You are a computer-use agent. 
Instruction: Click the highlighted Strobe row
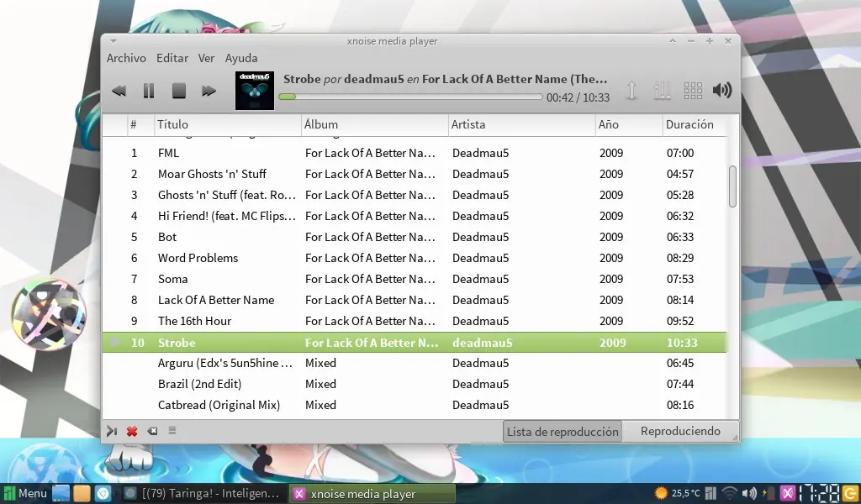click(x=415, y=342)
